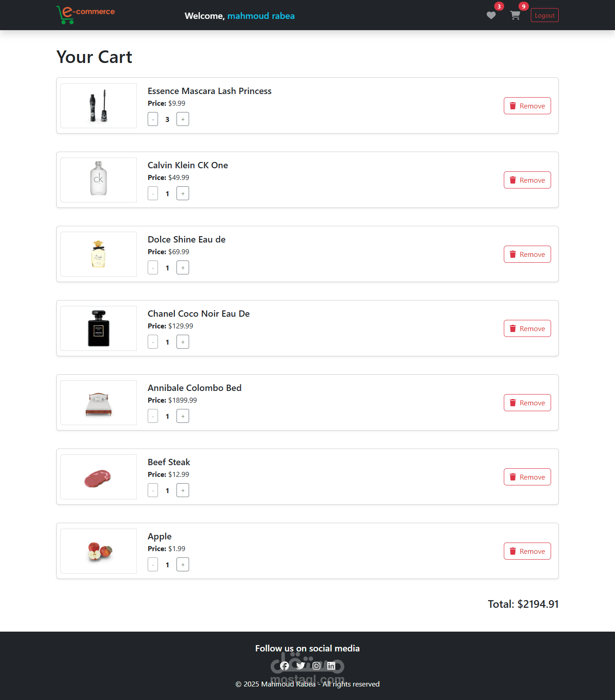Decrease Essence Mascara quantity with minus
This screenshot has height=700, width=615.
(153, 120)
